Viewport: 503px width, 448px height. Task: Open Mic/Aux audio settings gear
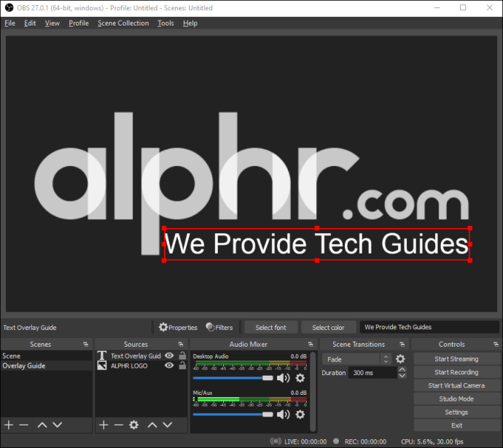(x=300, y=414)
